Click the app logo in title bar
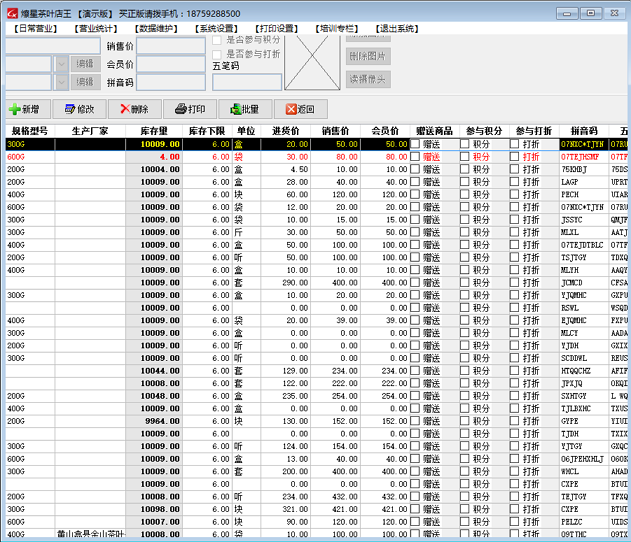Image resolution: width=631 pixels, height=542 pixels. pyautogui.click(x=12, y=14)
